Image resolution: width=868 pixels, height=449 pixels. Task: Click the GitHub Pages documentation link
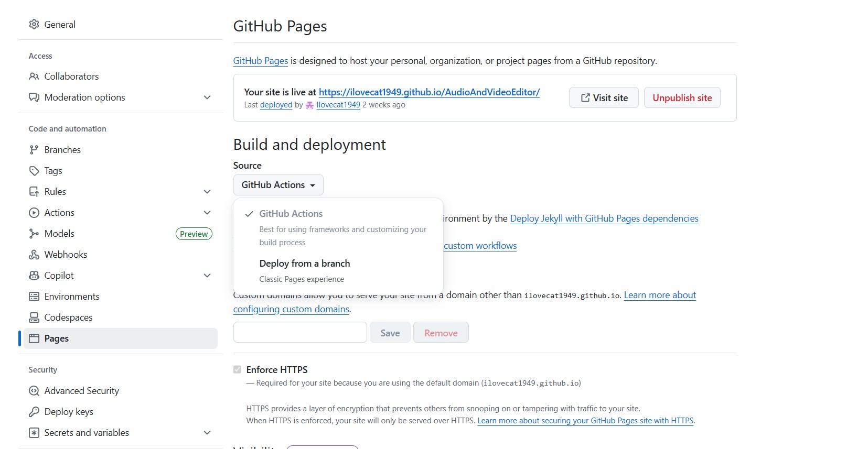click(261, 61)
